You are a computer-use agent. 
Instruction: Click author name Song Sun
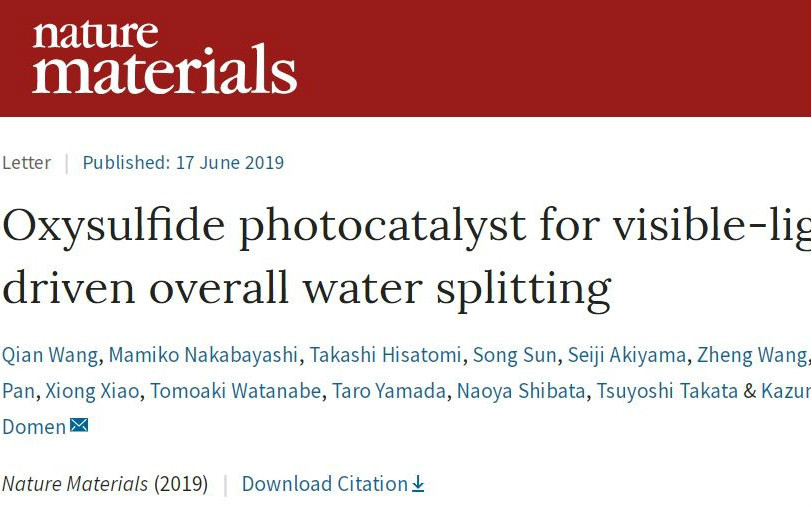(x=515, y=355)
